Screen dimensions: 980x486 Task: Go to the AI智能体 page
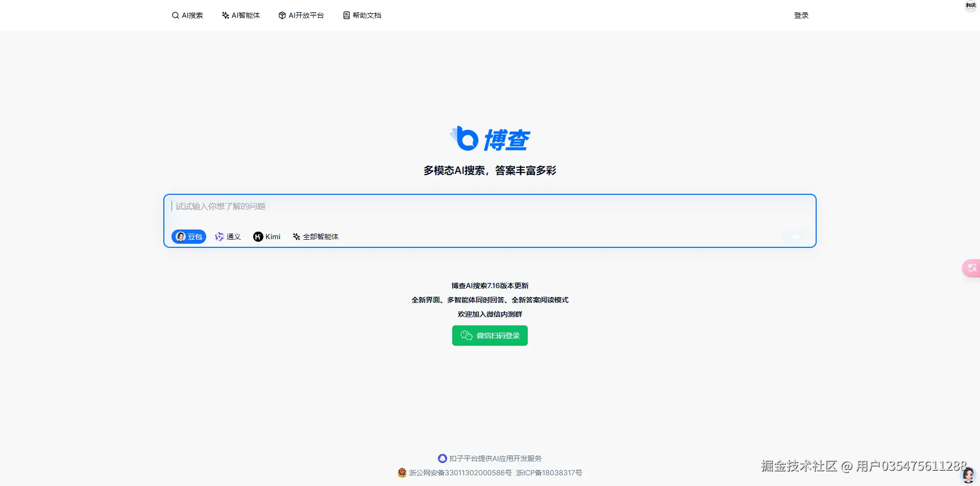pyautogui.click(x=241, y=15)
